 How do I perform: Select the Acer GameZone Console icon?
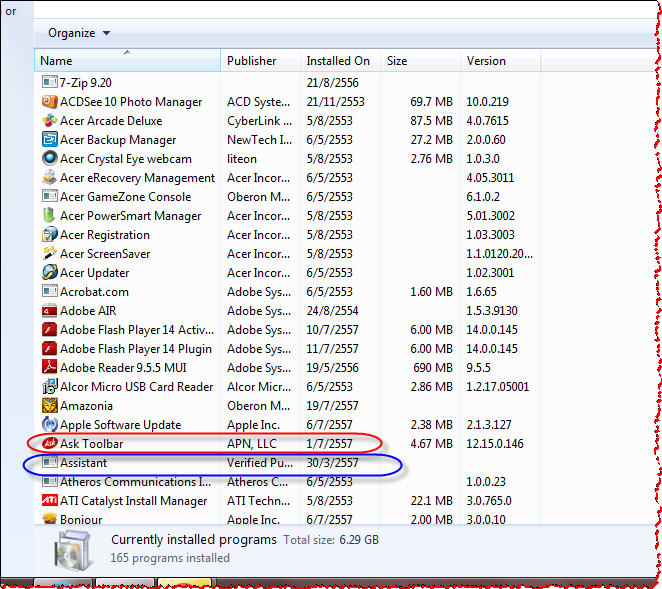tap(49, 196)
